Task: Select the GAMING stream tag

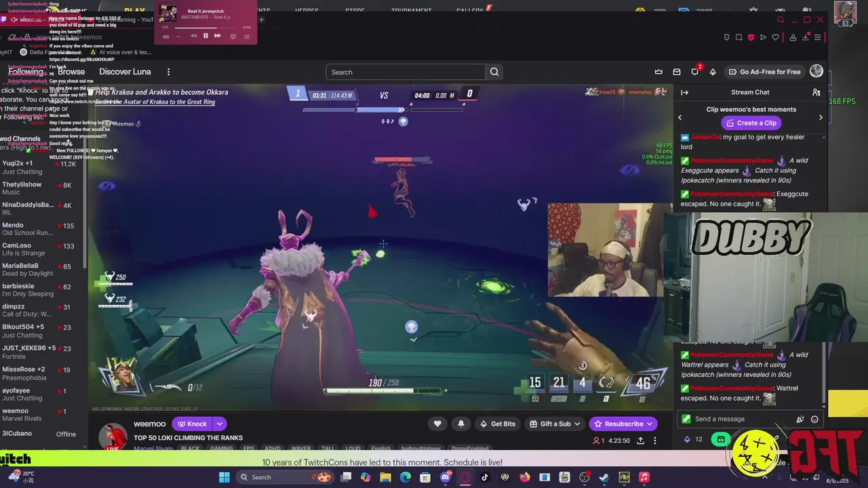Action: click(221, 449)
